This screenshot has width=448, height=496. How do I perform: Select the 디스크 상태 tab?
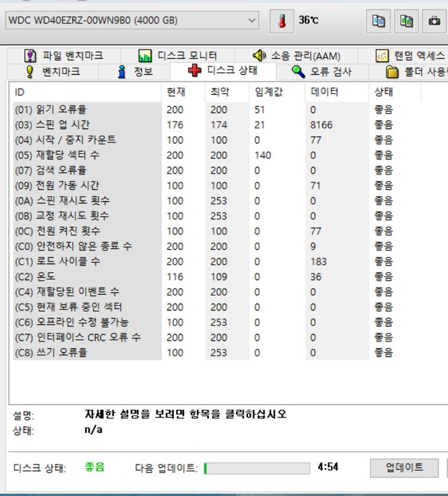[223, 71]
